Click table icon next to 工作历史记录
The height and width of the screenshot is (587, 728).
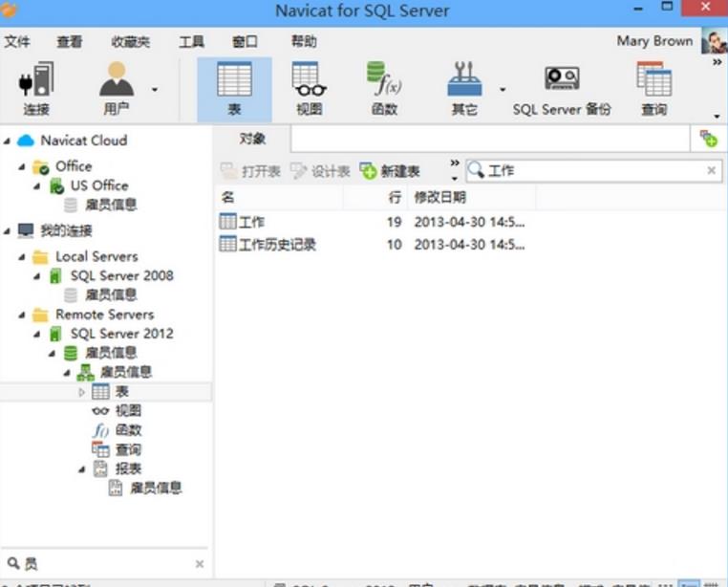[x=227, y=244]
